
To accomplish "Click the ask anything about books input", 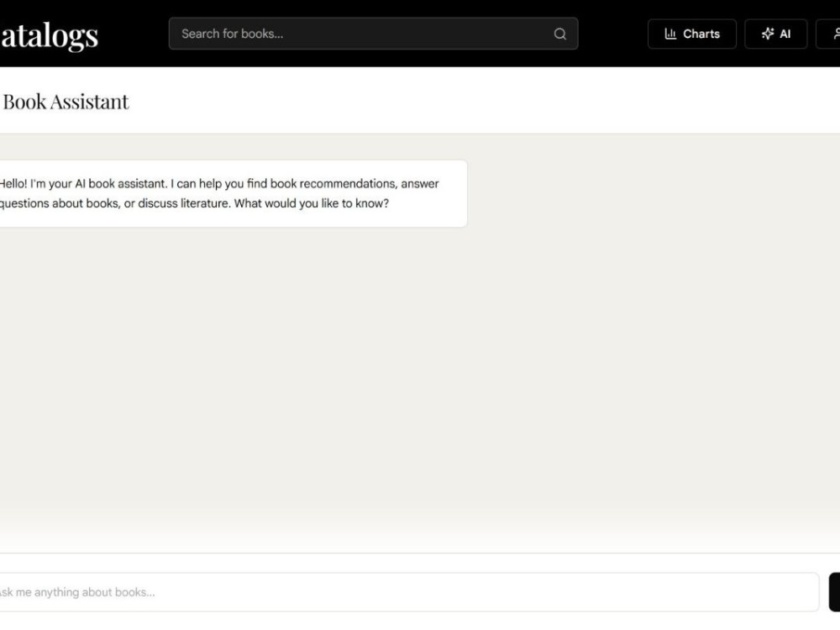I will [408, 592].
